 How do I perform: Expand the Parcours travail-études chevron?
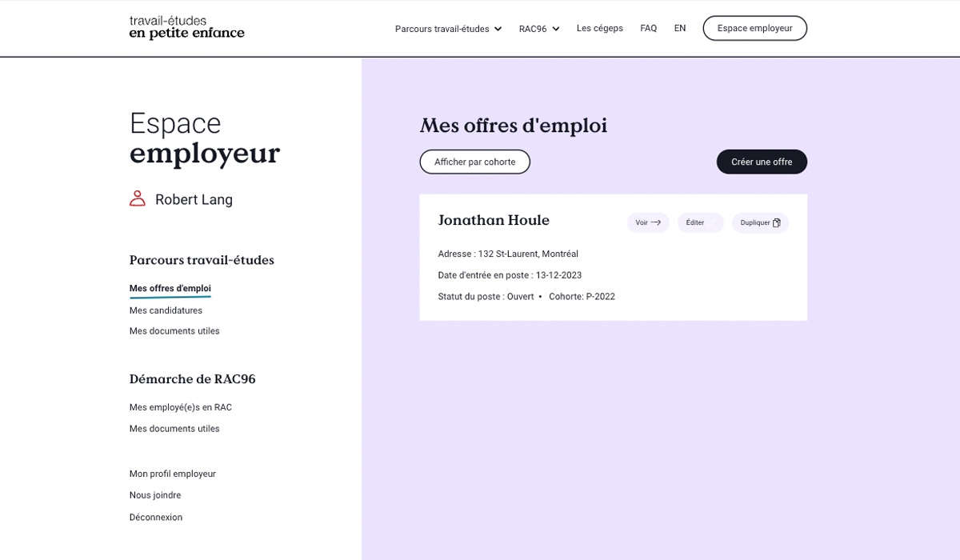coord(498,29)
